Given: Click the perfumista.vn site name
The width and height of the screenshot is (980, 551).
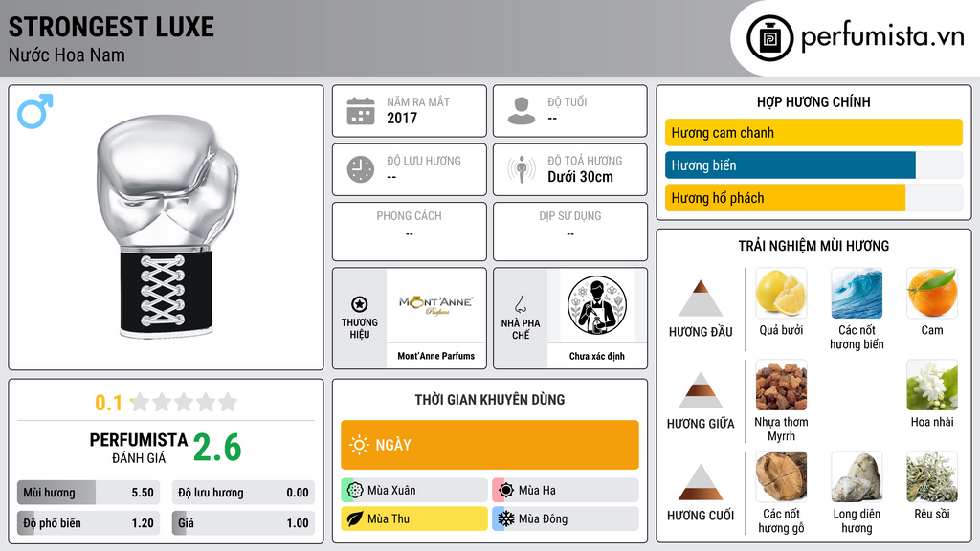Looking at the screenshot, I should click(882, 37).
